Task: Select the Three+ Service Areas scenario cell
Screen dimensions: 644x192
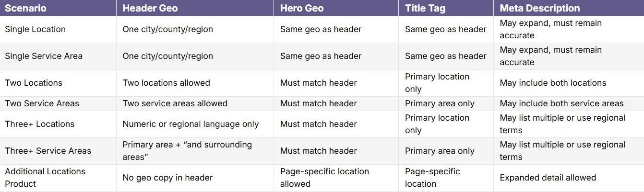Action: coord(48,151)
